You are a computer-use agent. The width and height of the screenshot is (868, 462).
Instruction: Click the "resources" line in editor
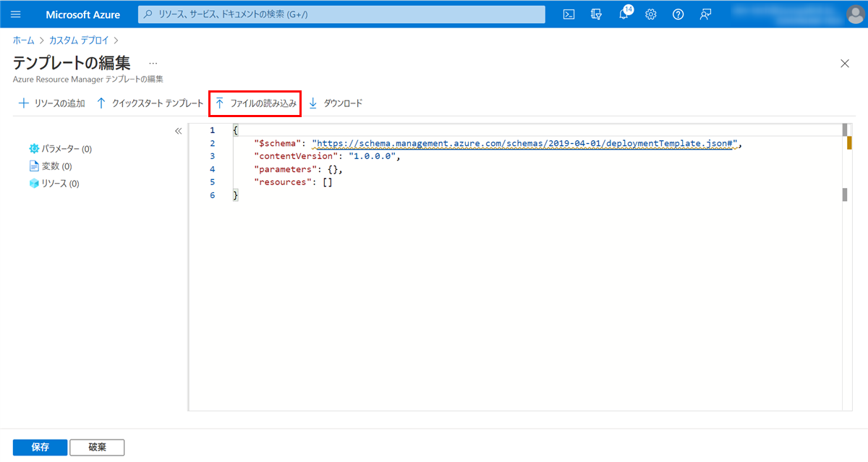tap(293, 182)
